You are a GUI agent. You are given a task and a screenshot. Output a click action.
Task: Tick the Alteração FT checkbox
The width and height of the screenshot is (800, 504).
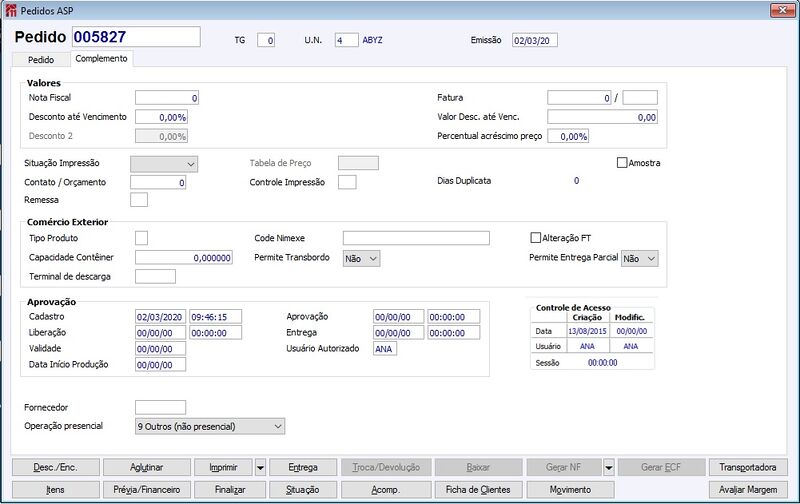[536, 238]
